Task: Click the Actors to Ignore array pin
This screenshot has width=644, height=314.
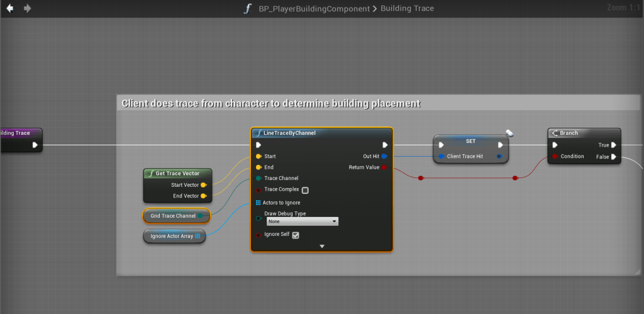Action: tap(258, 203)
